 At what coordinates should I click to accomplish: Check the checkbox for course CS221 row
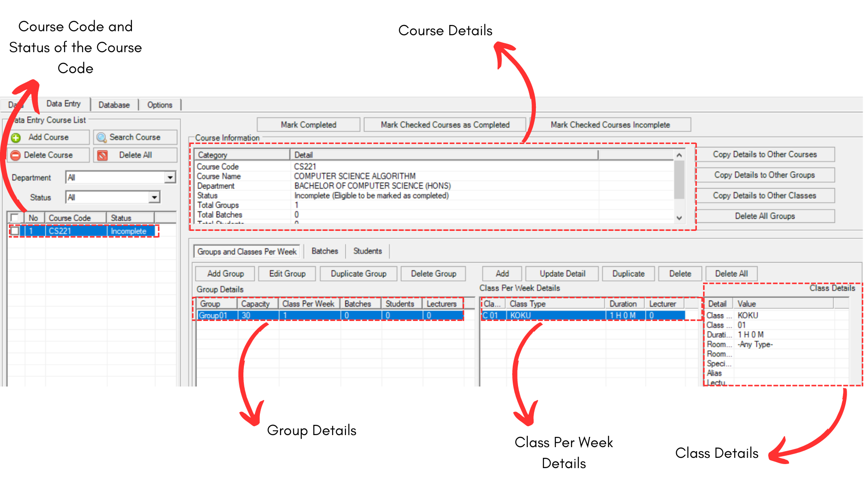pos(15,231)
